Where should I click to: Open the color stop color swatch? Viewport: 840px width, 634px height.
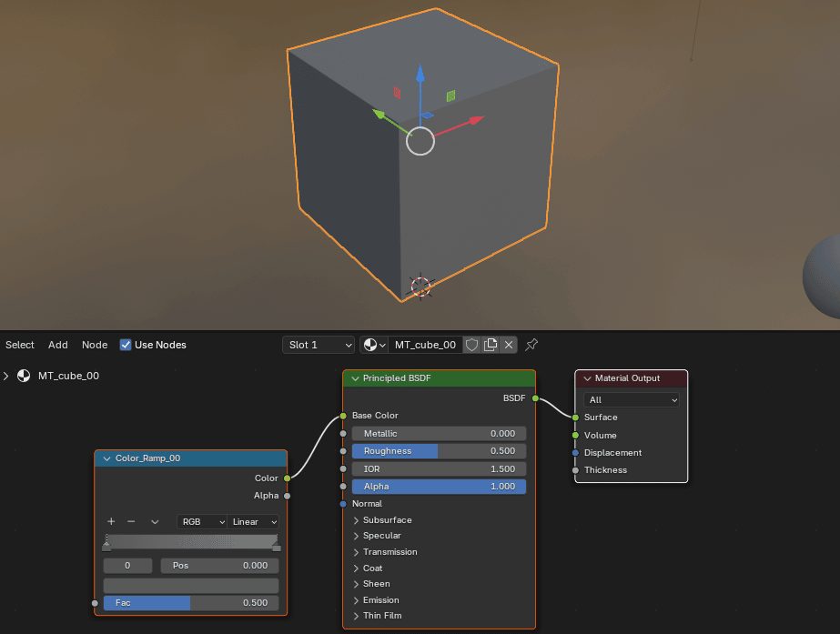point(191,585)
